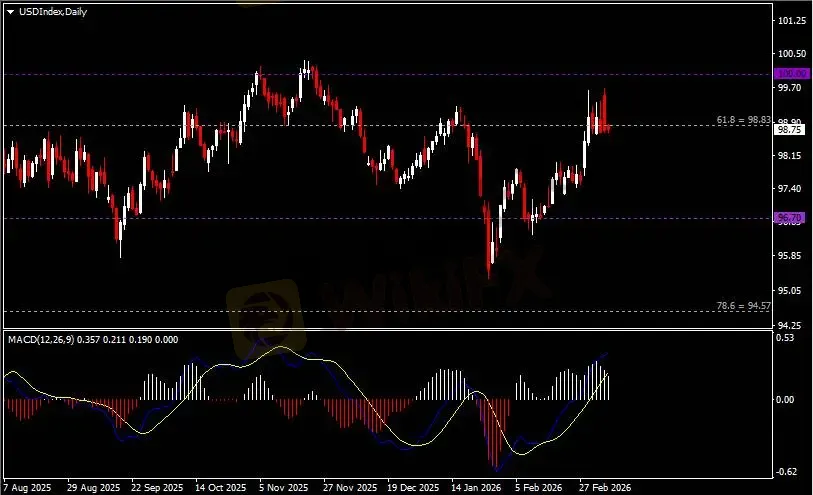Click the 27 Feb 2026 date marker
This screenshot has width=813, height=495.
click(604, 487)
